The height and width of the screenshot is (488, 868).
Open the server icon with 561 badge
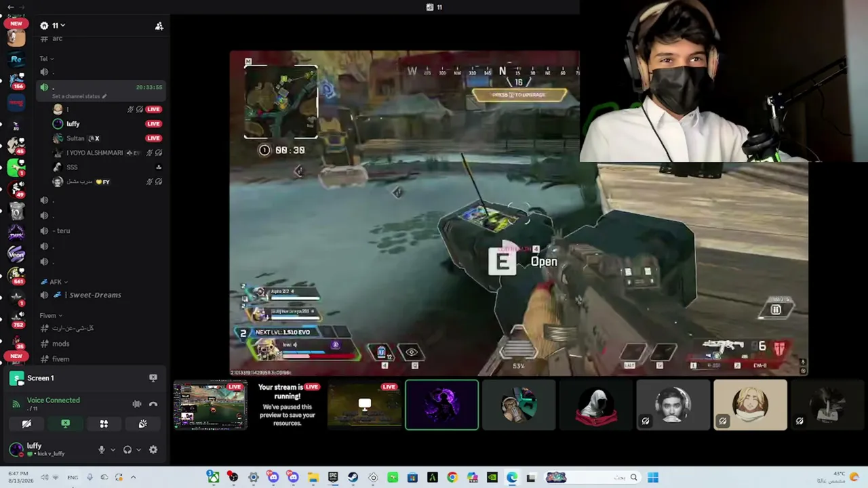pos(16,276)
